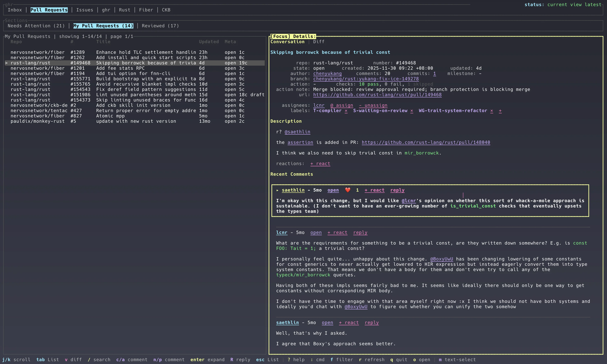607x364 pixels.
Task: Show the Needs Attention (21) section
Action: (36, 26)
